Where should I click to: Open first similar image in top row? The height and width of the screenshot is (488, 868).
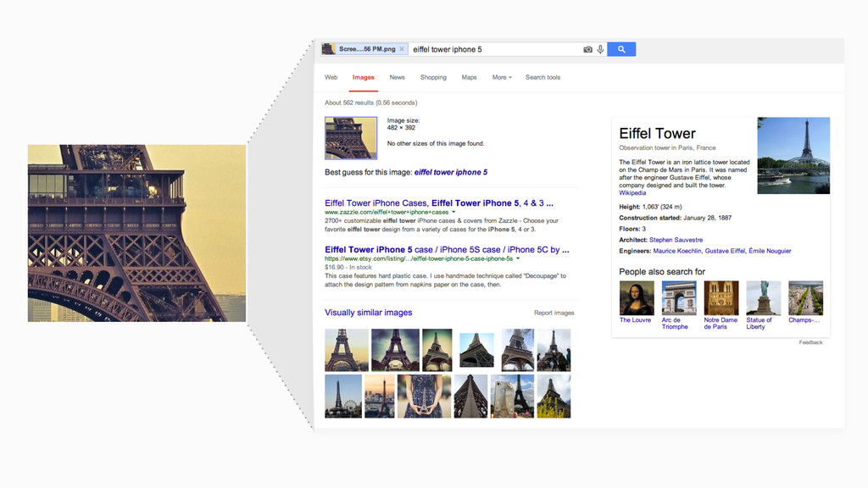coord(346,350)
